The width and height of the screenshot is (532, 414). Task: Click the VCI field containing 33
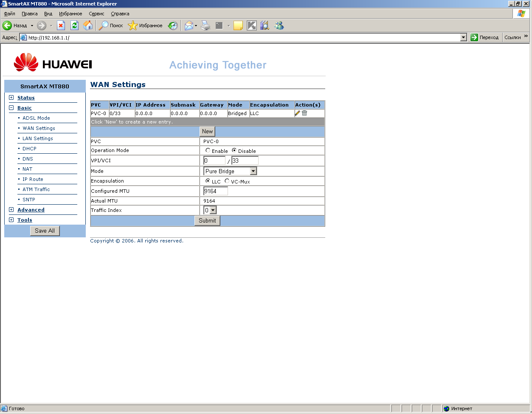pos(245,161)
